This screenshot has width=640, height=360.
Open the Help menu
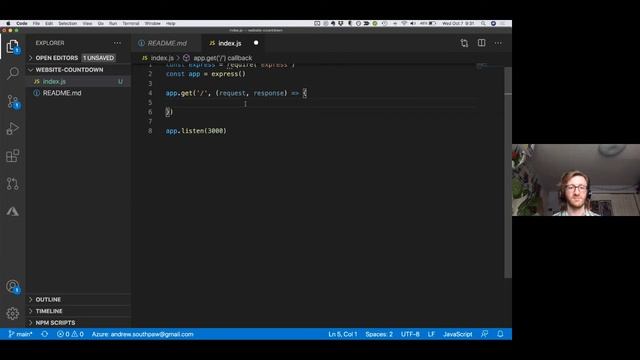pos(171,24)
